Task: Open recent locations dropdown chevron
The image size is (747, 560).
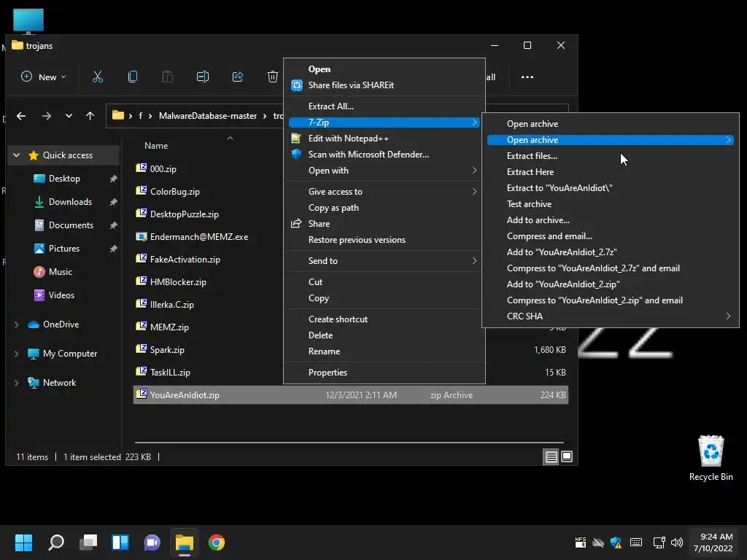Action: point(69,116)
